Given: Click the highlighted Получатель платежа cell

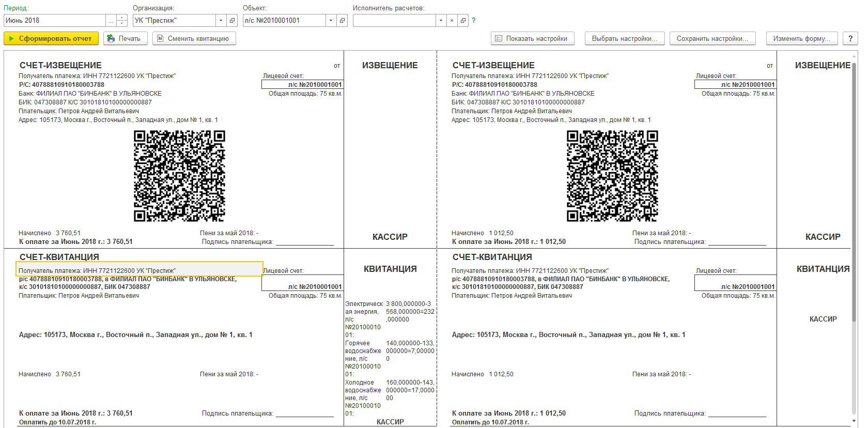Looking at the screenshot, I should tap(140, 269).
